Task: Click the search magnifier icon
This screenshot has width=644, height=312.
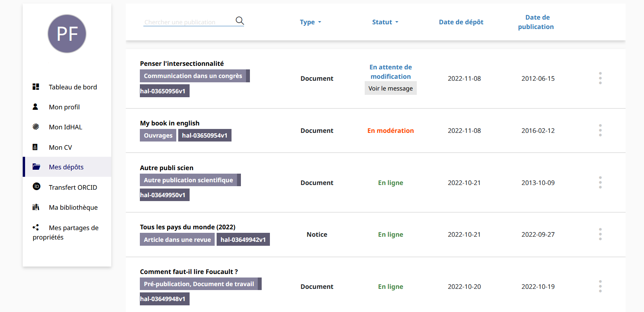Action: click(240, 21)
